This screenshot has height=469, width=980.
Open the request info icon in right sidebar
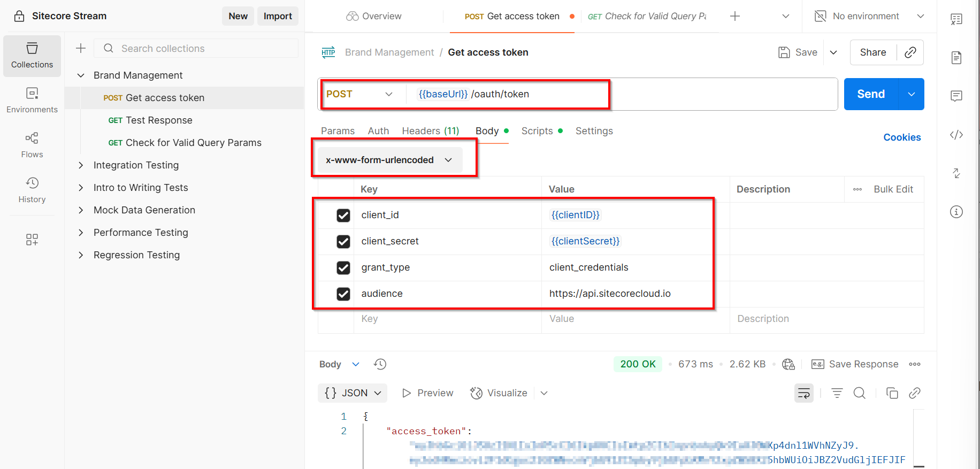(x=956, y=212)
